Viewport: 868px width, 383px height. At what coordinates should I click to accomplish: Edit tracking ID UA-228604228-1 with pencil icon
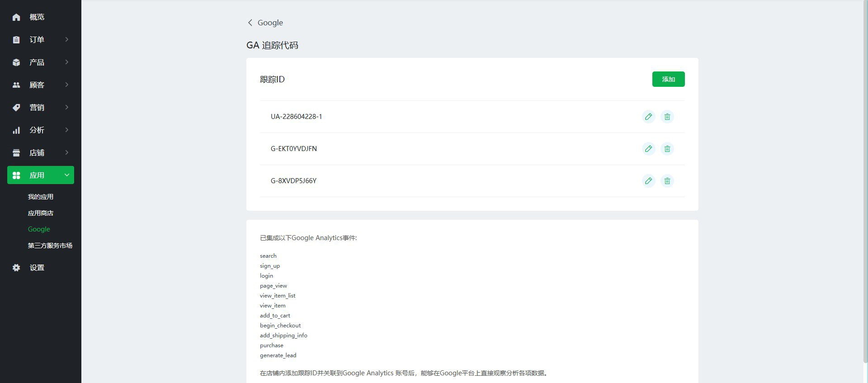648,117
